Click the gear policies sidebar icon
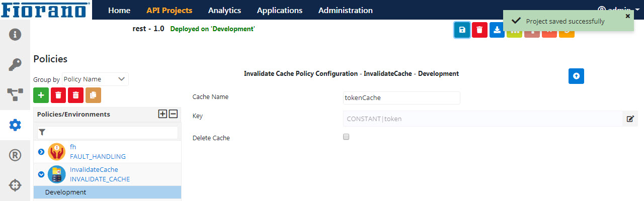This screenshot has width=644, height=201. tap(15, 125)
